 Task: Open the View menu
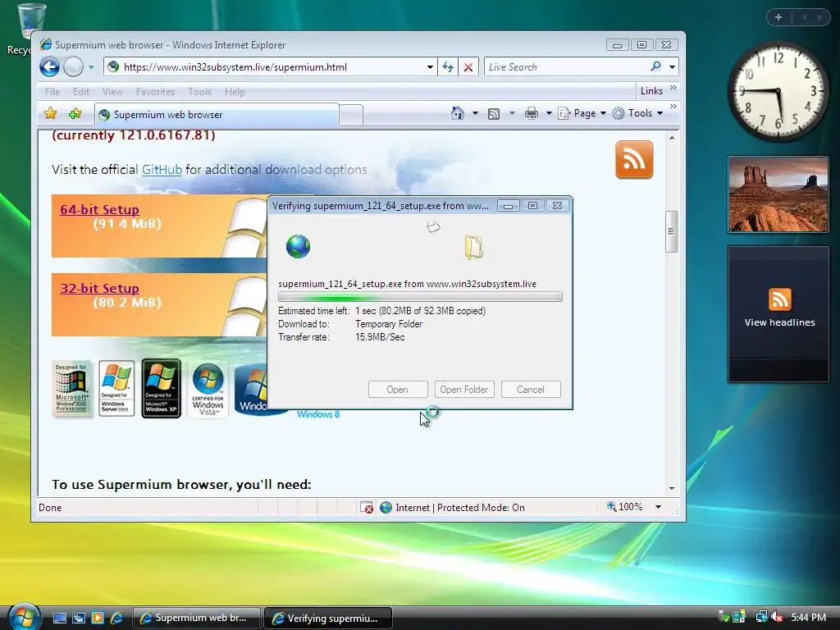[x=112, y=92]
